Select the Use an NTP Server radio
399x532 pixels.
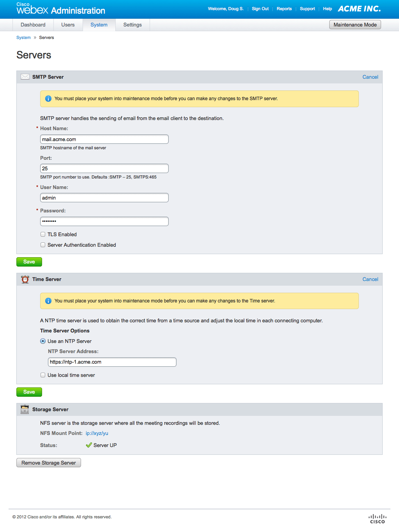coord(43,341)
